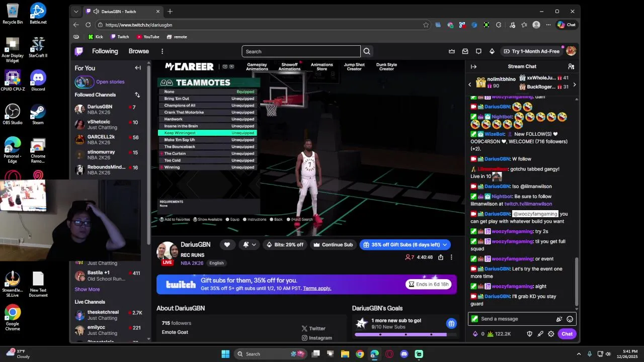Click the bits balance diamond icon
This screenshot has height=362, width=644.
click(475, 334)
